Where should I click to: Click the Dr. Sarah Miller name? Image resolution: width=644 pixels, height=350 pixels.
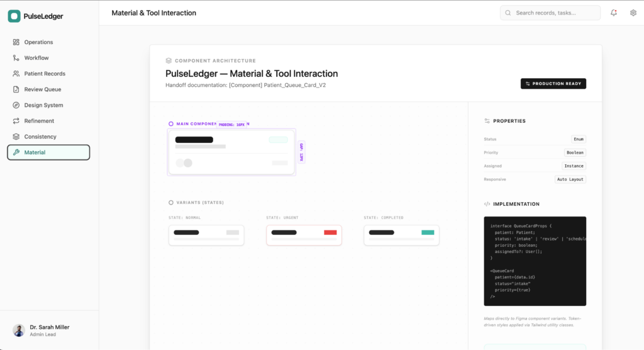[x=50, y=327]
